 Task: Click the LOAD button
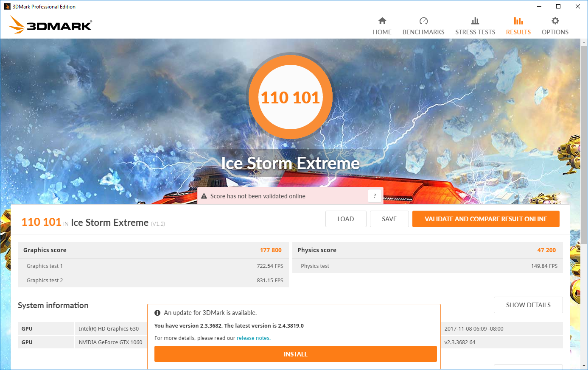tap(345, 219)
